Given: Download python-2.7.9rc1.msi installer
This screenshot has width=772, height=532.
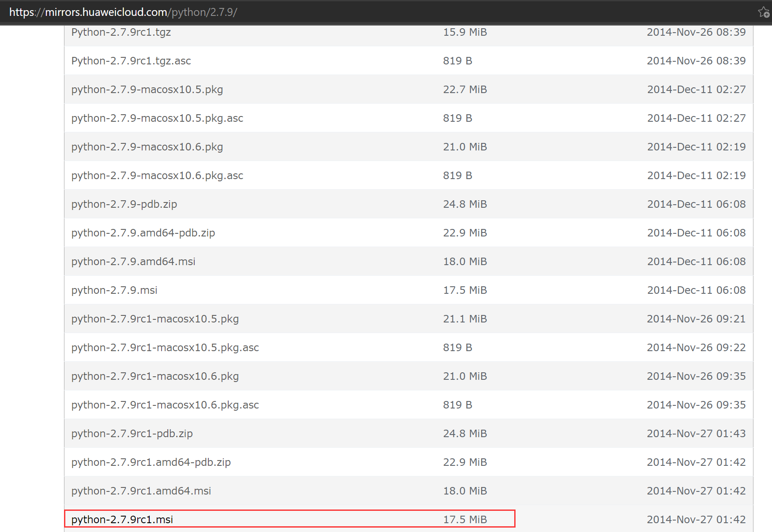Looking at the screenshot, I should (x=122, y=520).
